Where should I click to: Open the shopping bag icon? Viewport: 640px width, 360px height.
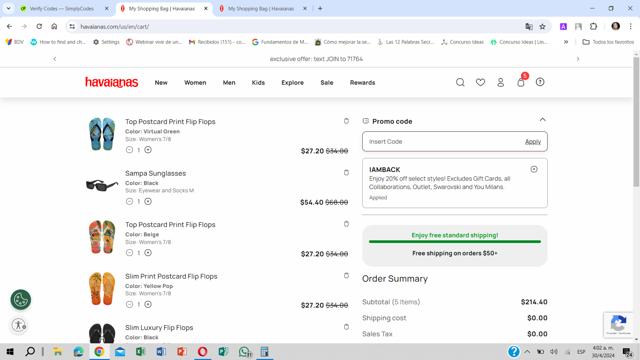(x=521, y=82)
